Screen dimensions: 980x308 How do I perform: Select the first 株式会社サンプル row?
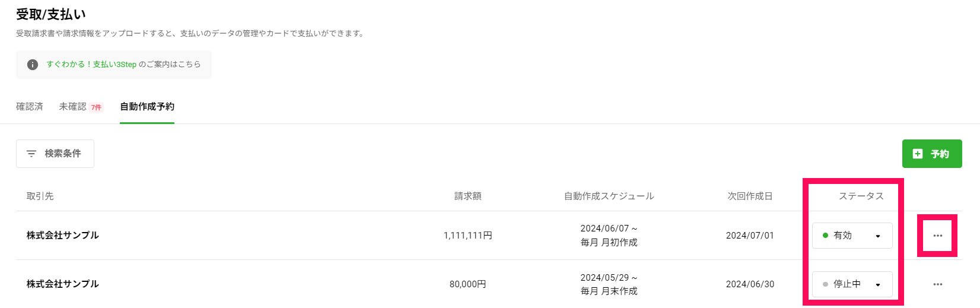click(x=489, y=236)
